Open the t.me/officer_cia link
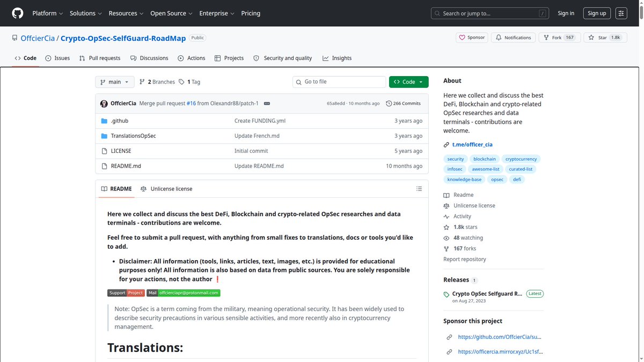The height and width of the screenshot is (362, 644). [x=472, y=145]
